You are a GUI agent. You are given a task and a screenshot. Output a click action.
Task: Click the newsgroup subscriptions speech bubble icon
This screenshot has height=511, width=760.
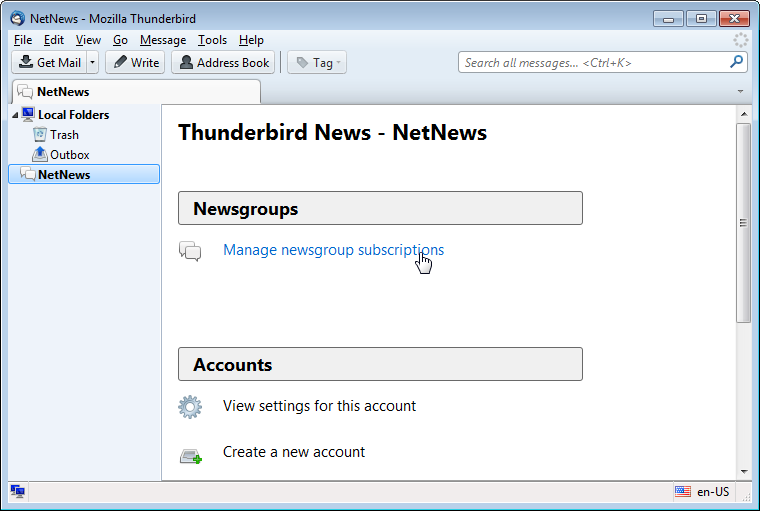190,251
